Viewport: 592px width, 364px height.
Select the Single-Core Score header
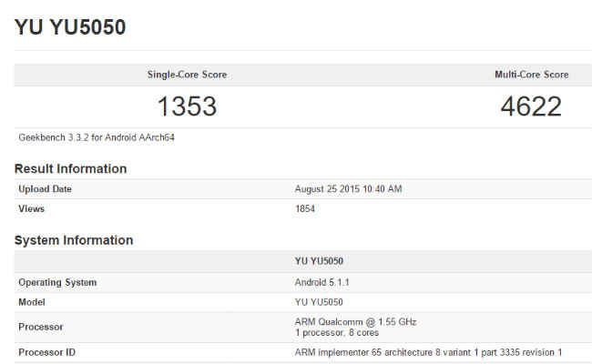pos(187,75)
